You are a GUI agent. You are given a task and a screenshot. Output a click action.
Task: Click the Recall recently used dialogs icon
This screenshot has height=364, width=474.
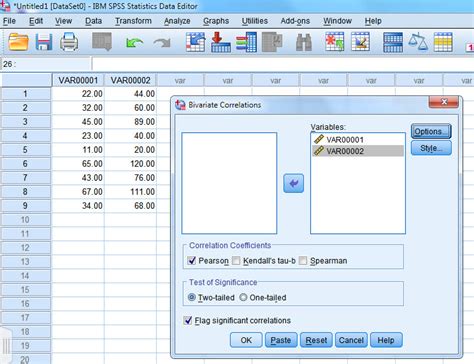[x=102, y=41]
